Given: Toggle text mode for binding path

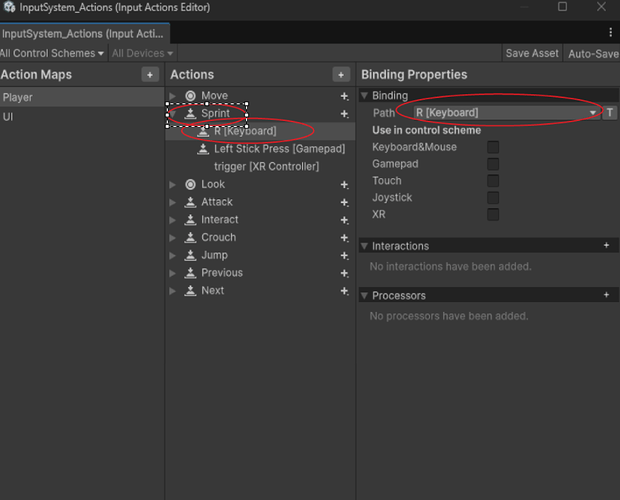Looking at the screenshot, I should [610, 113].
